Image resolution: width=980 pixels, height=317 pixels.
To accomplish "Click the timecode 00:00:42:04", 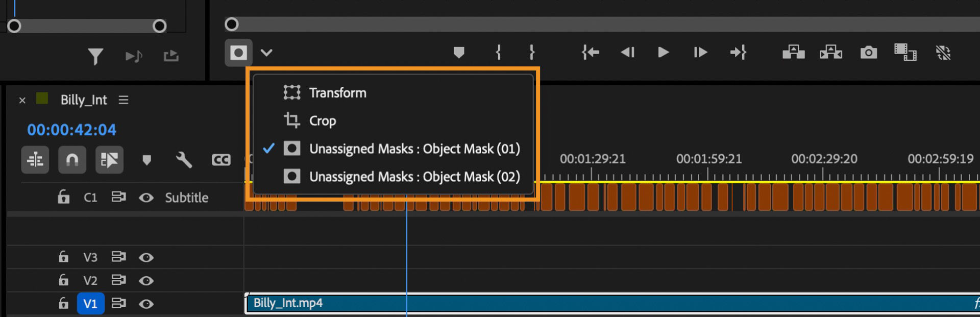I will point(71,130).
